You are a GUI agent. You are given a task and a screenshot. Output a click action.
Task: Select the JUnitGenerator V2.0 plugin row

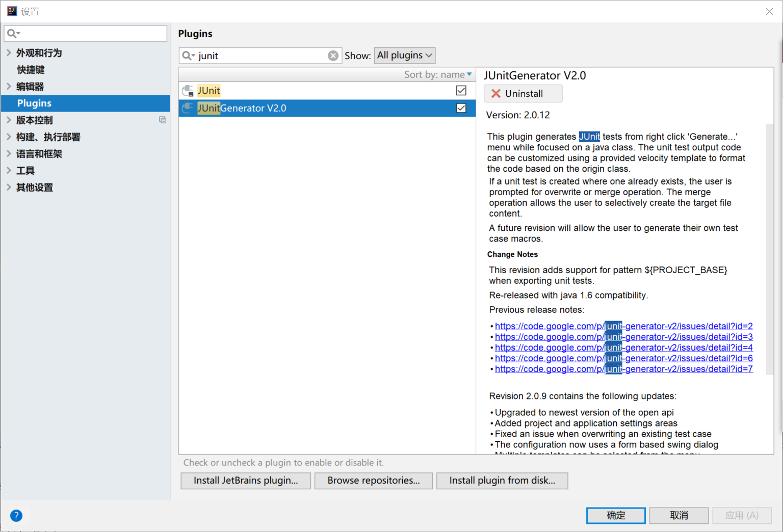pyautogui.click(x=327, y=108)
